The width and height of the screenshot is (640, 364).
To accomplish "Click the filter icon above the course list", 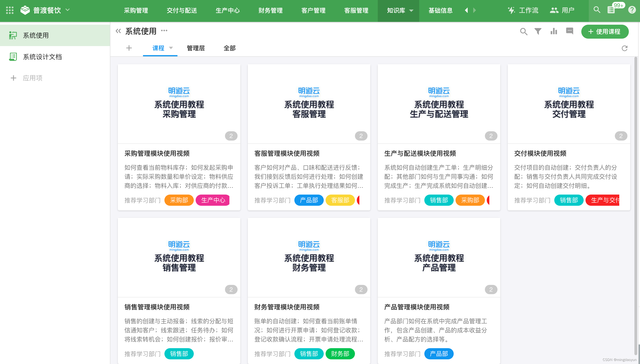I will click(x=538, y=31).
